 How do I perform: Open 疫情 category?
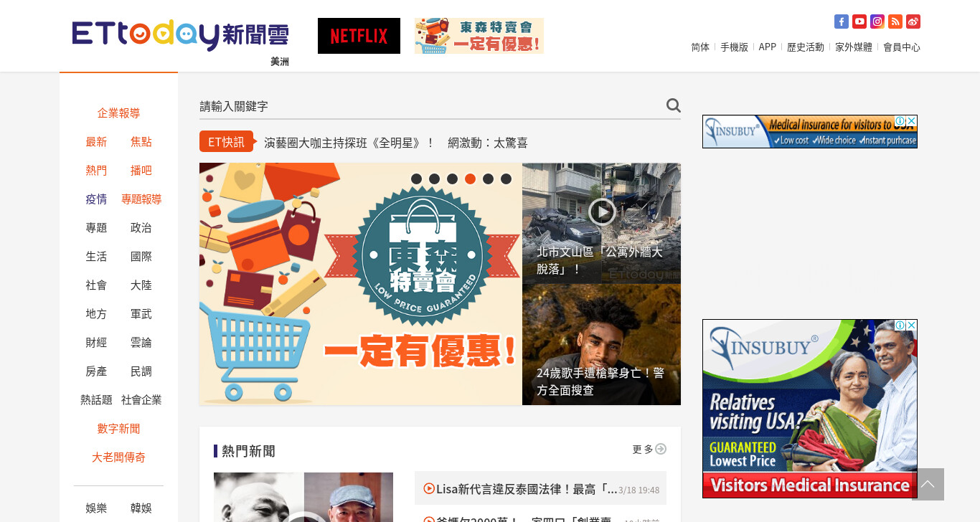[x=96, y=199]
